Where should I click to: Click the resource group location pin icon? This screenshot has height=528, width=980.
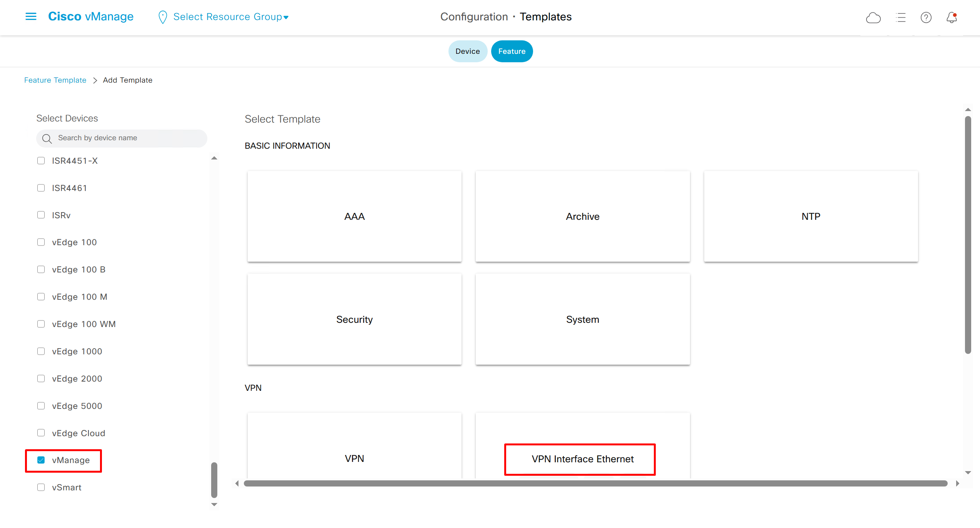[x=163, y=17]
